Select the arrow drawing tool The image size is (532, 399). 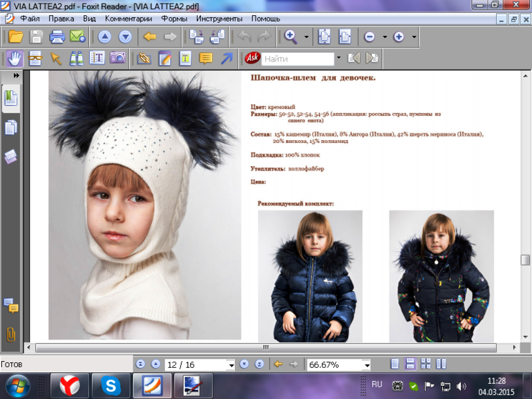(226, 59)
